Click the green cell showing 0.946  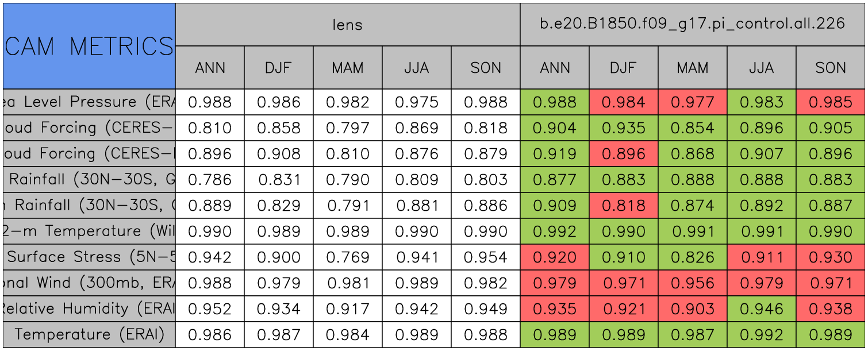click(761, 309)
